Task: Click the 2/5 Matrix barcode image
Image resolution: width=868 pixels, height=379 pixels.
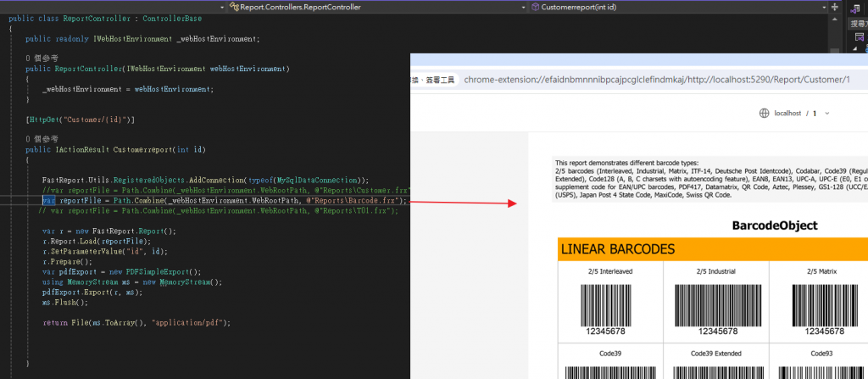Action: point(824,305)
